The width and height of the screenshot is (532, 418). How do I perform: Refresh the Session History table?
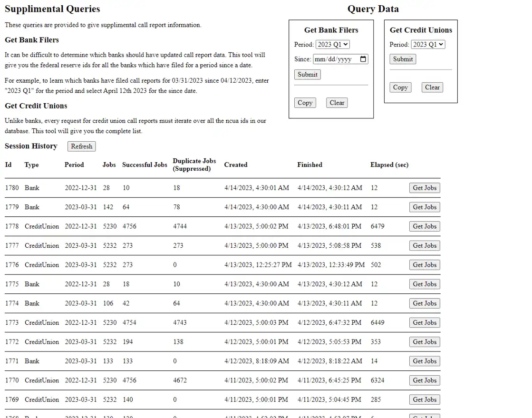[x=81, y=146]
